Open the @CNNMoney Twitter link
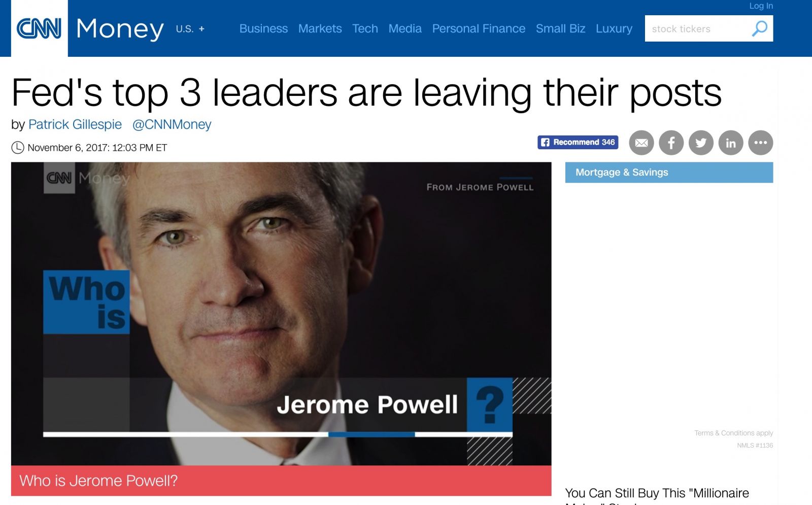The image size is (812, 505). (172, 124)
